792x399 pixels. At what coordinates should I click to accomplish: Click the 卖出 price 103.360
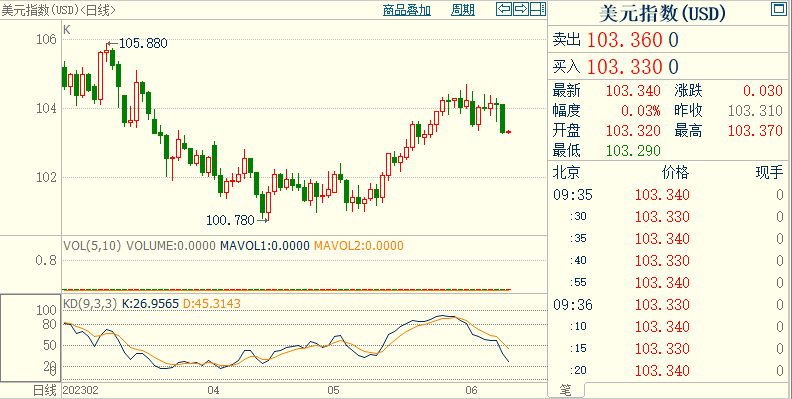pos(624,40)
